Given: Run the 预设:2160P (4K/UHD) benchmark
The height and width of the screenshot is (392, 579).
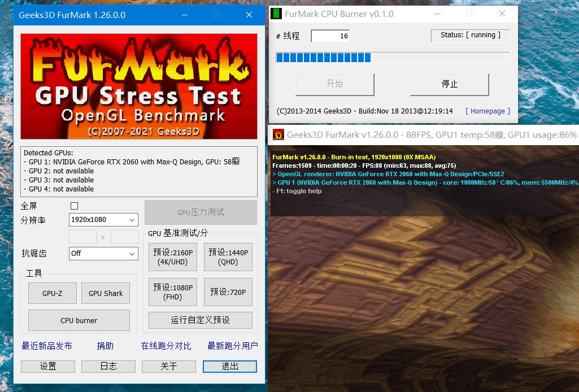Looking at the screenshot, I should click(172, 257).
